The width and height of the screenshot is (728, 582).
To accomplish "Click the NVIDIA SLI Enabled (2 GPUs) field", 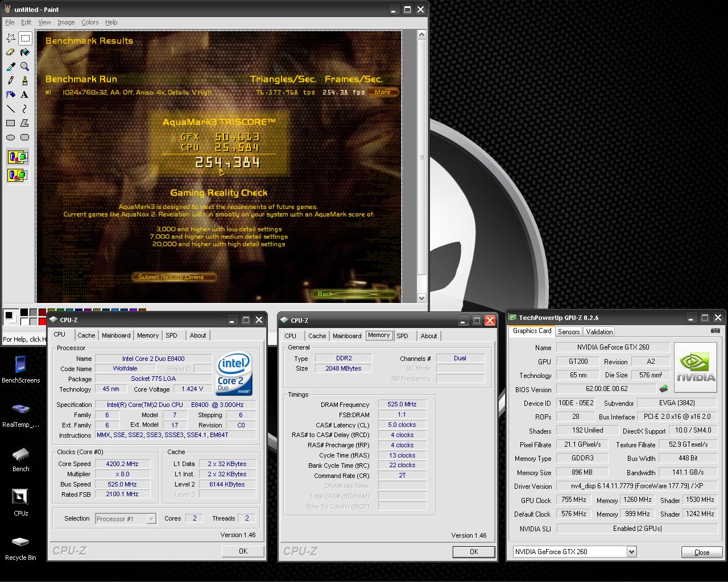I will point(637,528).
